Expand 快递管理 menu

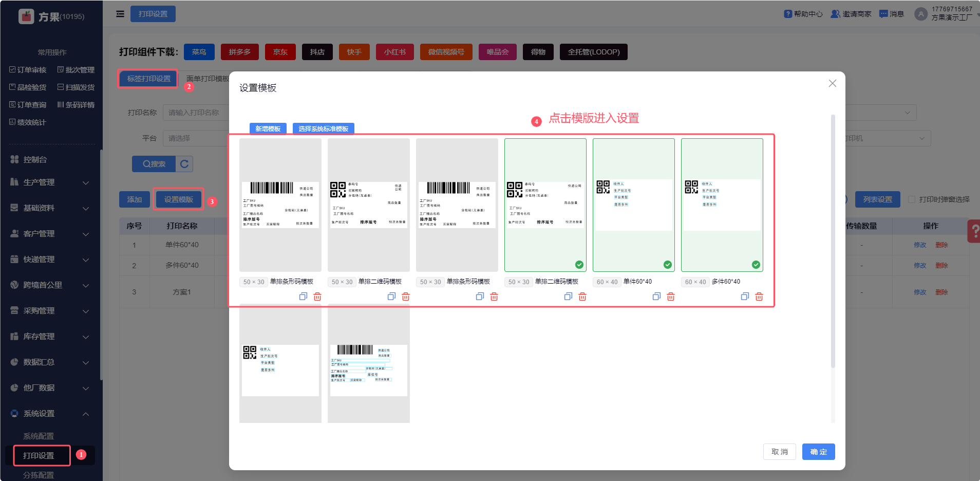tap(50, 260)
